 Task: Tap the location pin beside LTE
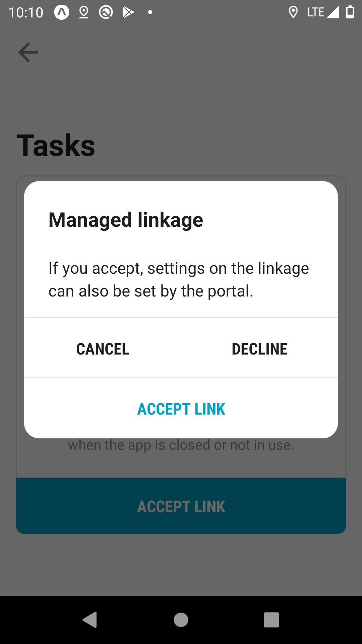coord(293,12)
